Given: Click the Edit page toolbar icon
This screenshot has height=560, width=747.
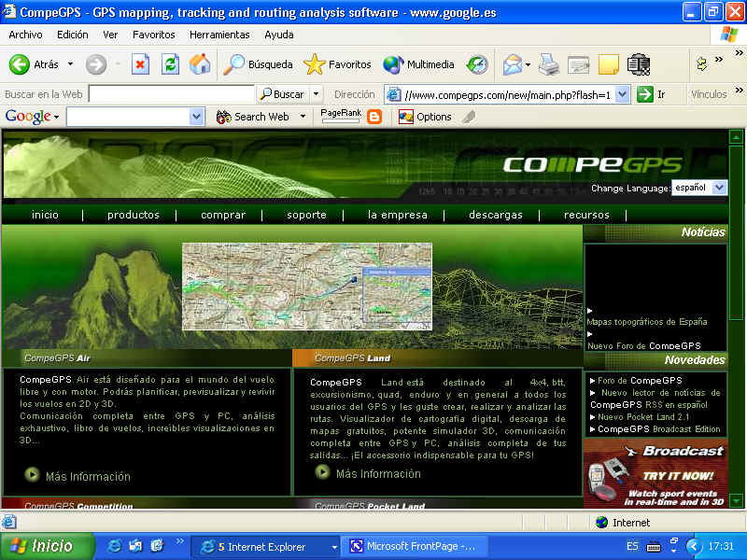Looking at the screenshot, I should click(578, 64).
